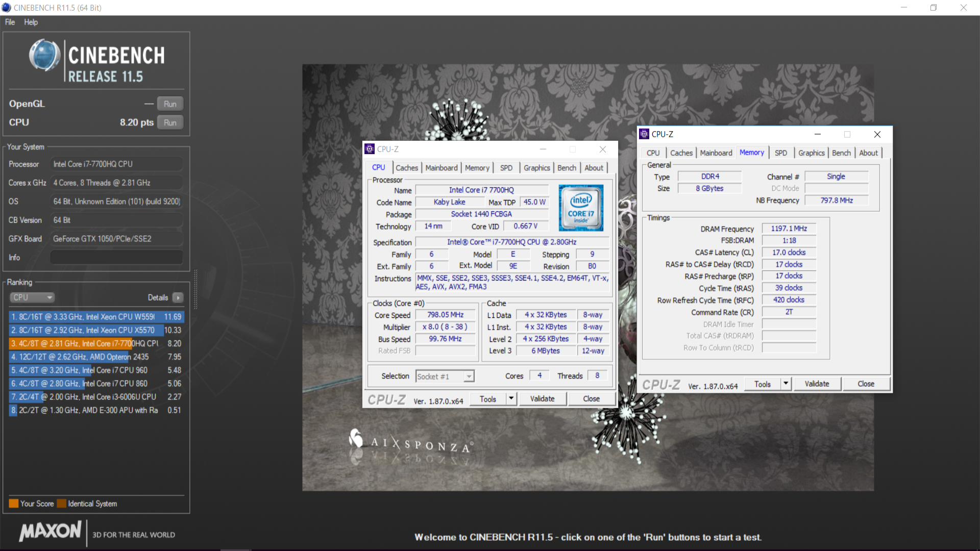Select ranking row Core i7 CPU 960

[96, 370]
